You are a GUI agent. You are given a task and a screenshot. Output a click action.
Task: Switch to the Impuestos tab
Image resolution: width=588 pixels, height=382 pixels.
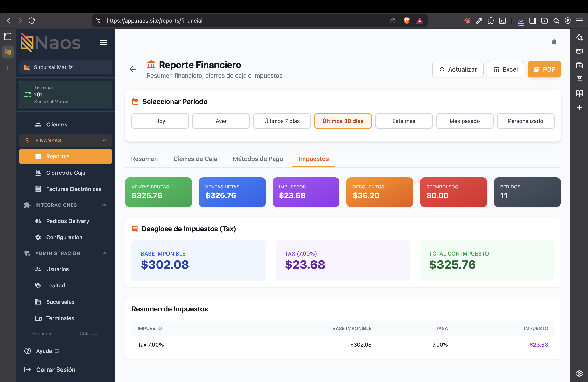pos(313,159)
